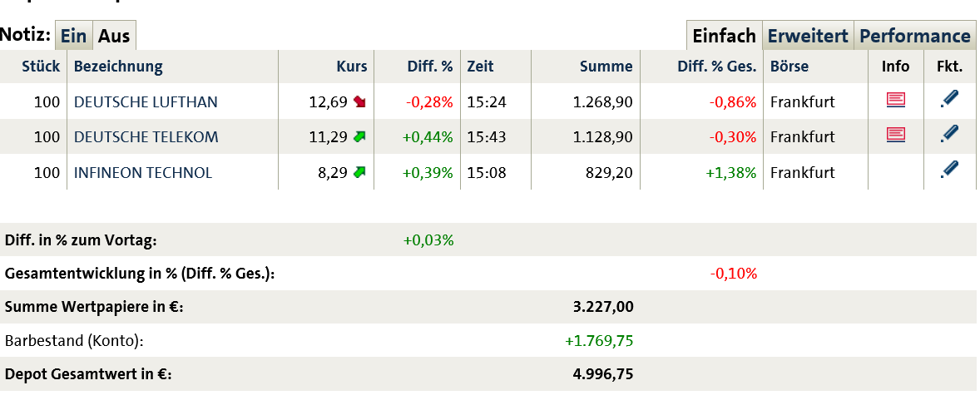The width and height of the screenshot is (980, 410).
Task: Click red down arrow beside Lufthansa price
Action: pos(359,102)
